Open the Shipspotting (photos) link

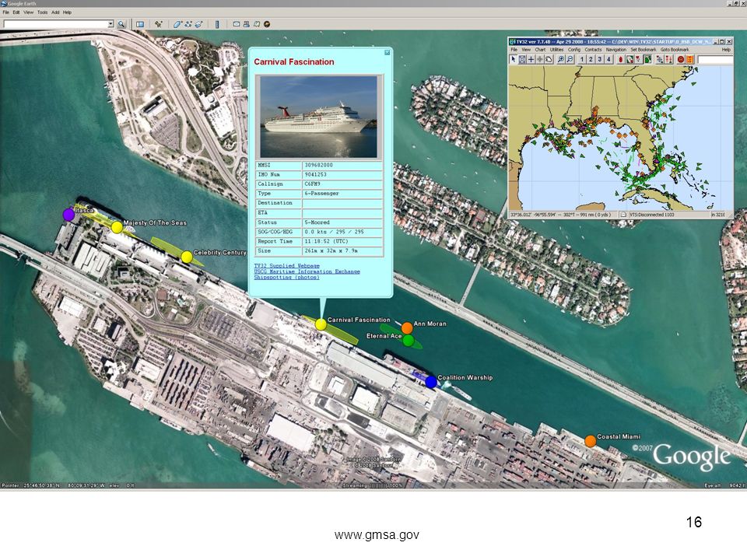click(287, 277)
